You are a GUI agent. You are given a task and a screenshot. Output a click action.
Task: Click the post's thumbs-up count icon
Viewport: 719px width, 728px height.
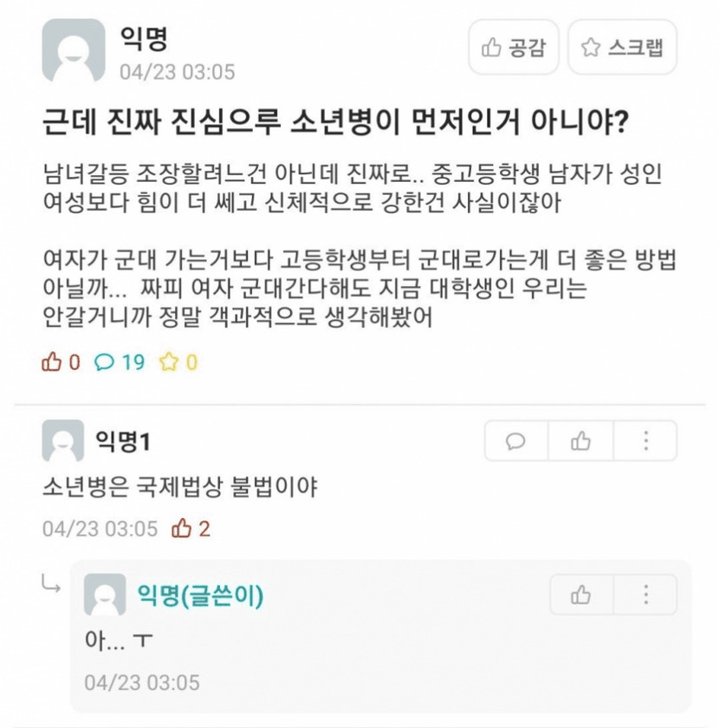coord(52,362)
